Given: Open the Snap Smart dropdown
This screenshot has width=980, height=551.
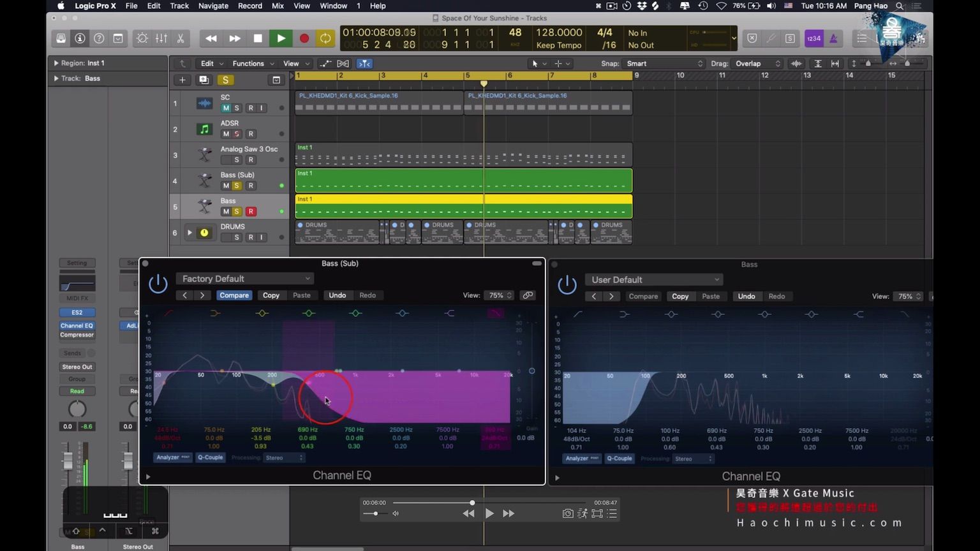Looking at the screenshot, I should (664, 63).
